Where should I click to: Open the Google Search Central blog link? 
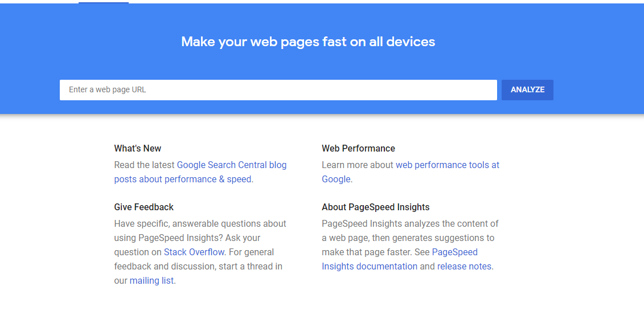coord(232,165)
